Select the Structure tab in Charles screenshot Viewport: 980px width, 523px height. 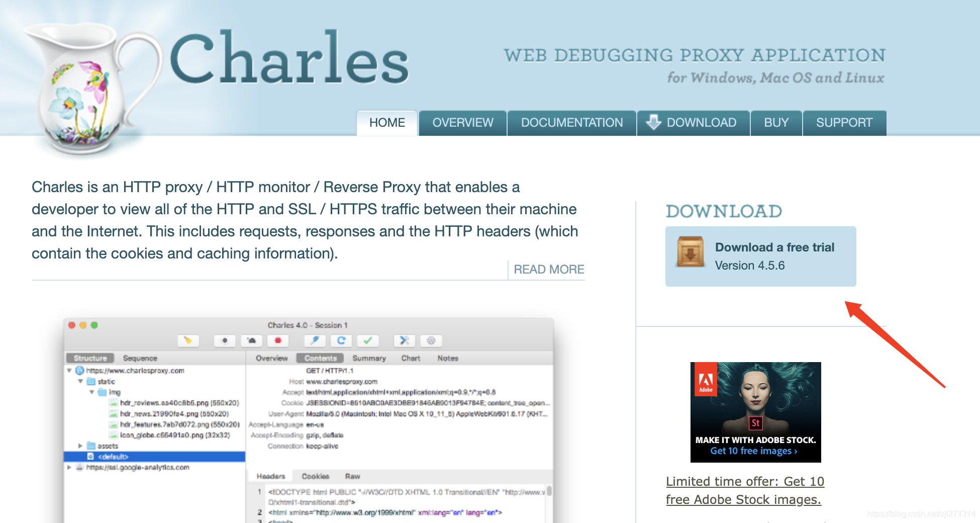tap(90, 358)
